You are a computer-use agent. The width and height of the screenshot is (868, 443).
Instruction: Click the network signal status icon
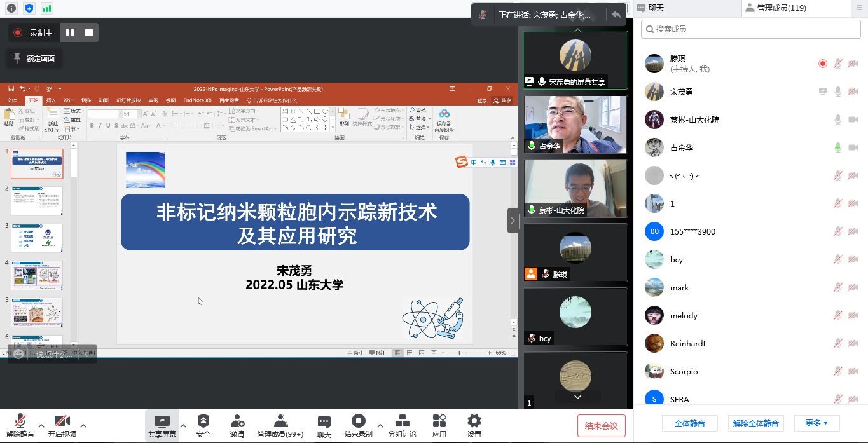[46, 8]
